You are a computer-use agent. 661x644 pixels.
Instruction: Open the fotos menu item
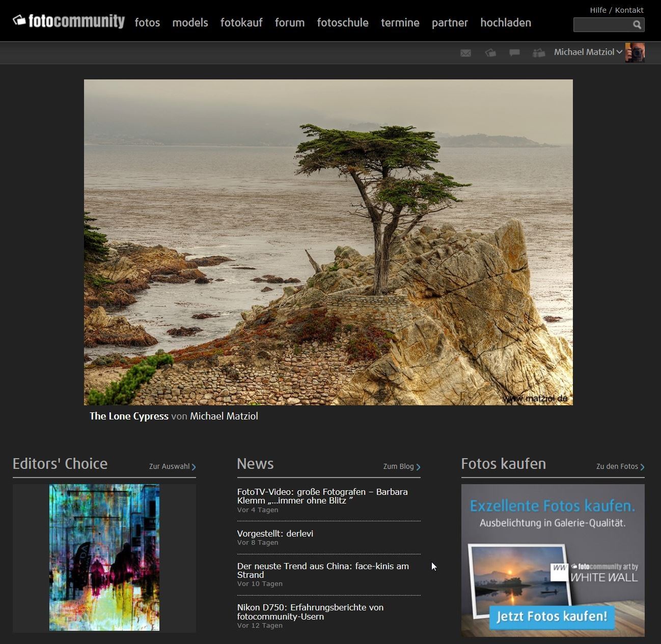click(x=147, y=23)
